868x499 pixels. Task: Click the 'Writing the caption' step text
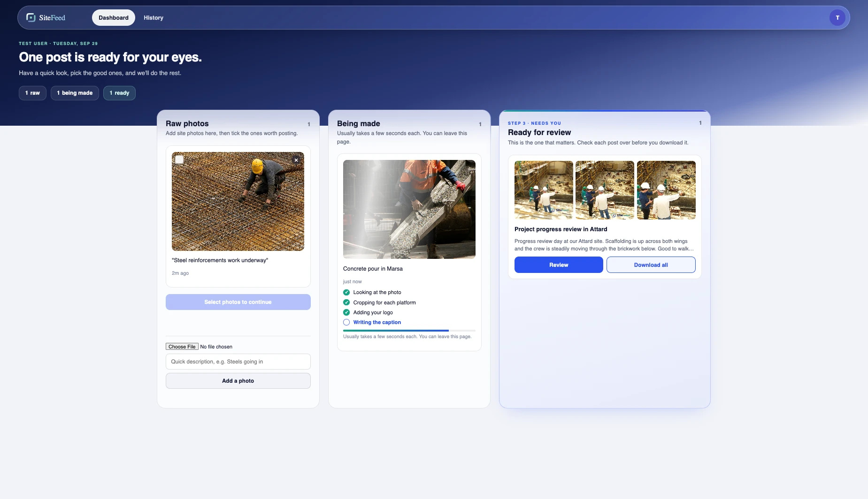[377, 322]
